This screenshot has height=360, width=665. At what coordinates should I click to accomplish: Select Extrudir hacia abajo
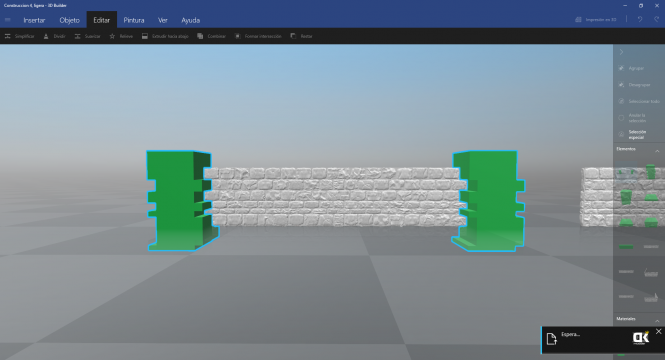[165, 36]
